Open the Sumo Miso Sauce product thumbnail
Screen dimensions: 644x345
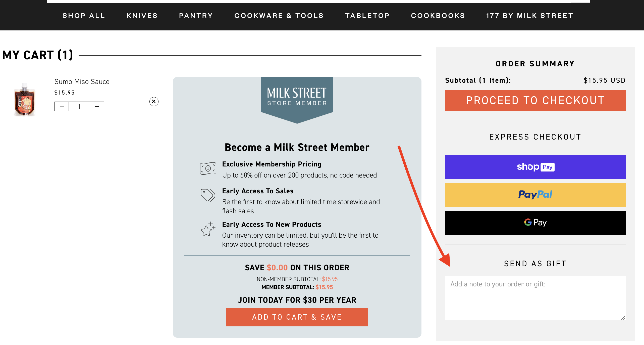25,100
